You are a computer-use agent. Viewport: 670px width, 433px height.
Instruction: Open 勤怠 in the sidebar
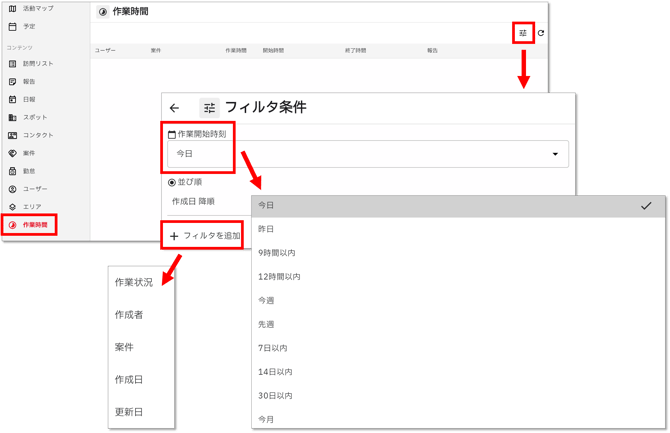(x=29, y=171)
